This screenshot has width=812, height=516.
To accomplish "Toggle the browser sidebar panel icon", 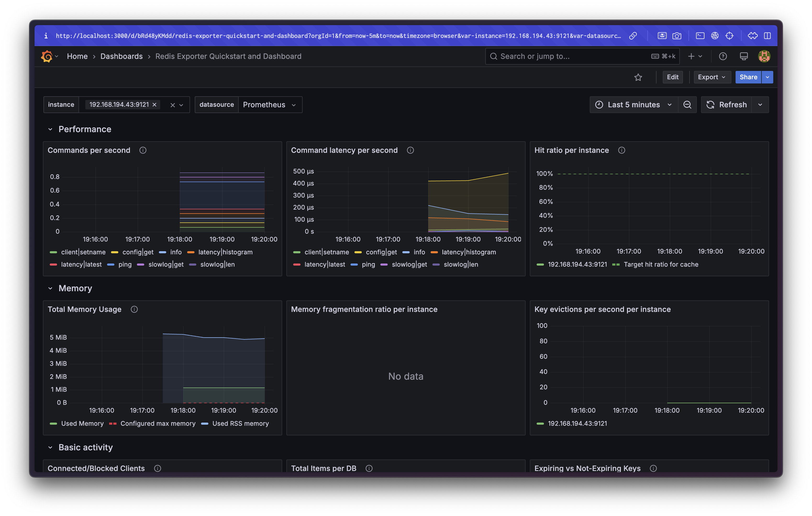I will (767, 36).
